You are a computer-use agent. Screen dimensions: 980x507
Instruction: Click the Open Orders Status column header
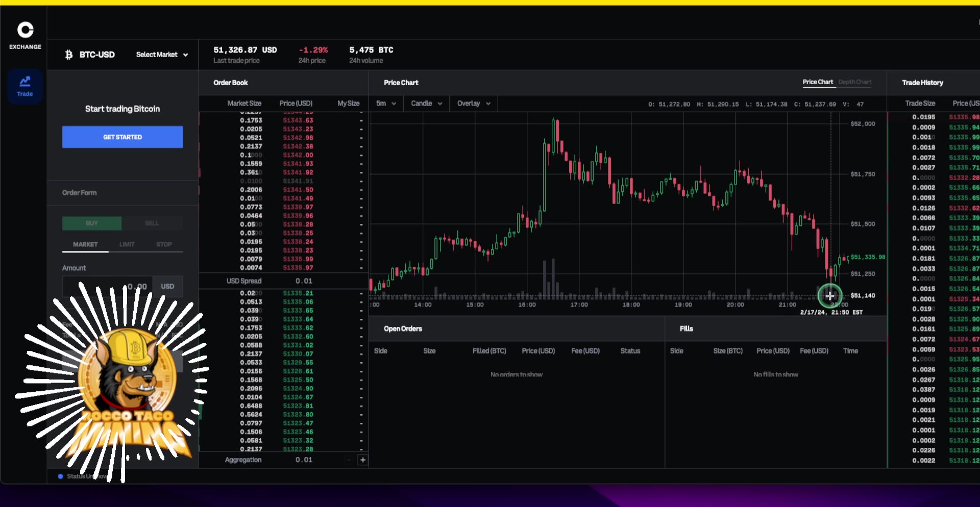pyautogui.click(x=630, y=351)
